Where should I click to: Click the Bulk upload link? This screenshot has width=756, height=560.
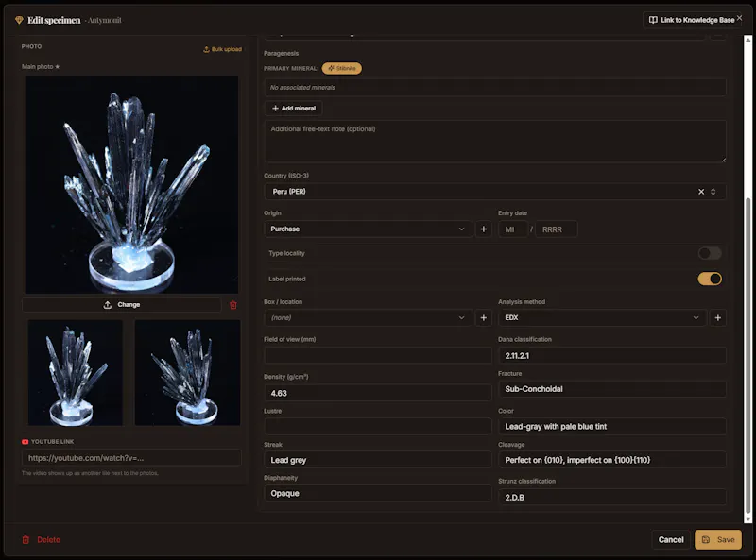222,49
